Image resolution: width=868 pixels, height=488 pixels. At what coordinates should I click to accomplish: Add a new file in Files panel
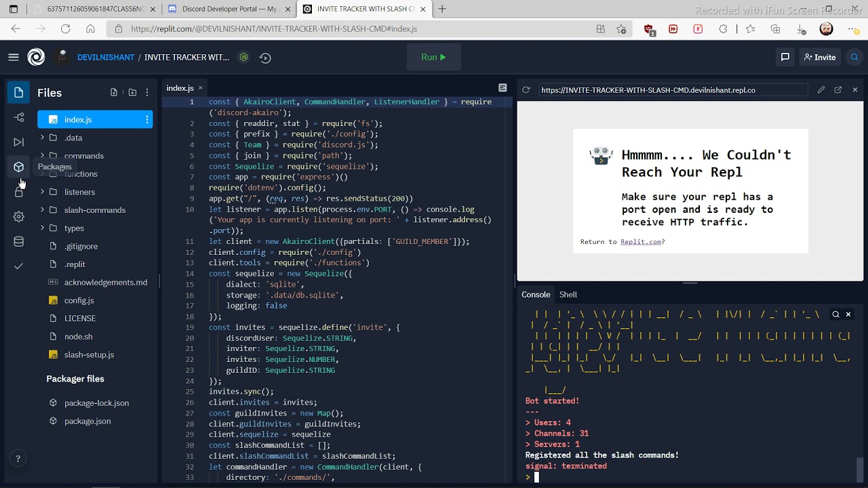pyautogui.click(x=114, y=93)
